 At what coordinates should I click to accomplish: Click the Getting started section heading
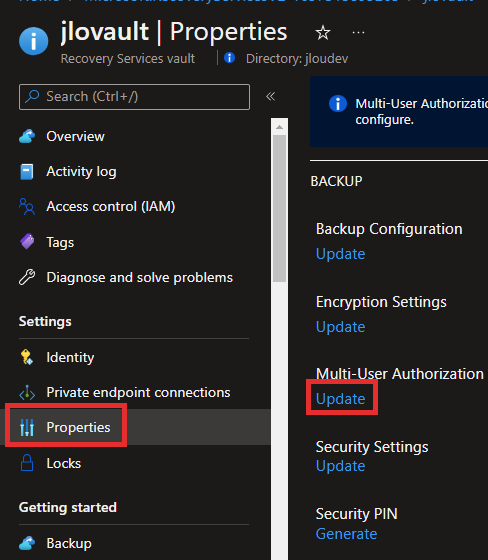pyautogui.click(x=68, y=507)
